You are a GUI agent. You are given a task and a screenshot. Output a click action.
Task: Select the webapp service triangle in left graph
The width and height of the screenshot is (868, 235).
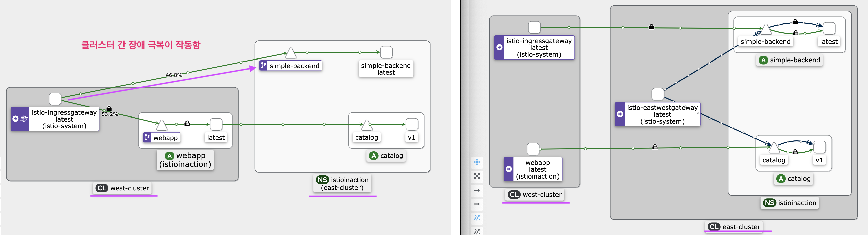(x=162, y=125)
